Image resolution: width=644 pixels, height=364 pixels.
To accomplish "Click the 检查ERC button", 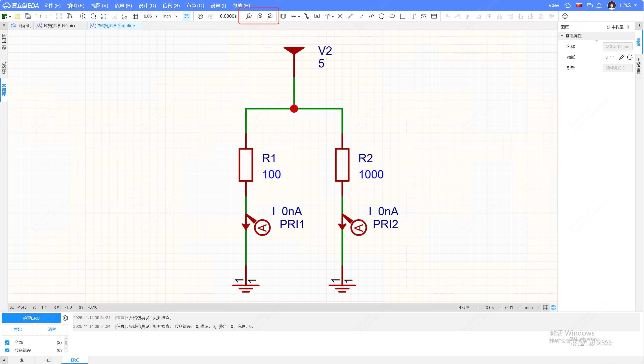I will coord(31,318).
